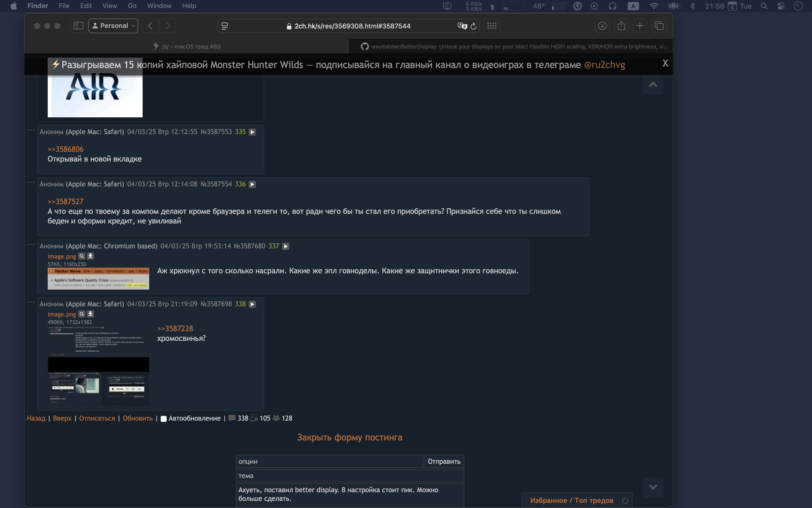
Task: Open image.png file link in post 338
Action: click(x=62, y=314)
